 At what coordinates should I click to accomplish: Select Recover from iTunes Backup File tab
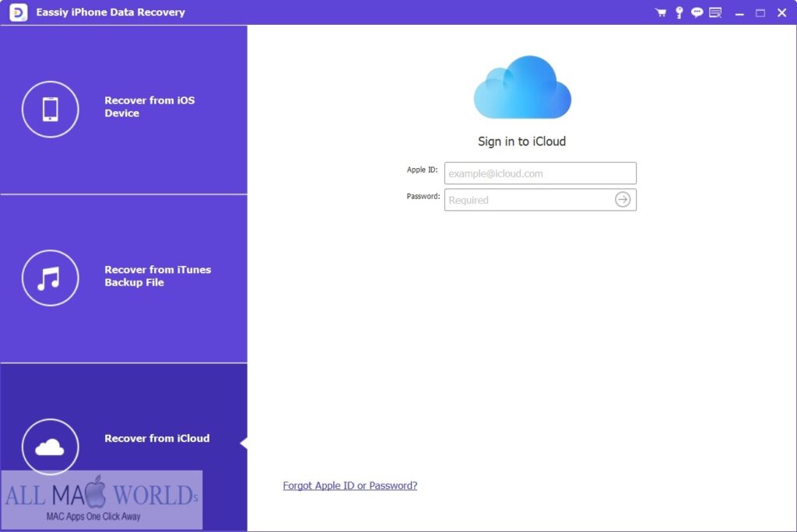coord(124,278)
